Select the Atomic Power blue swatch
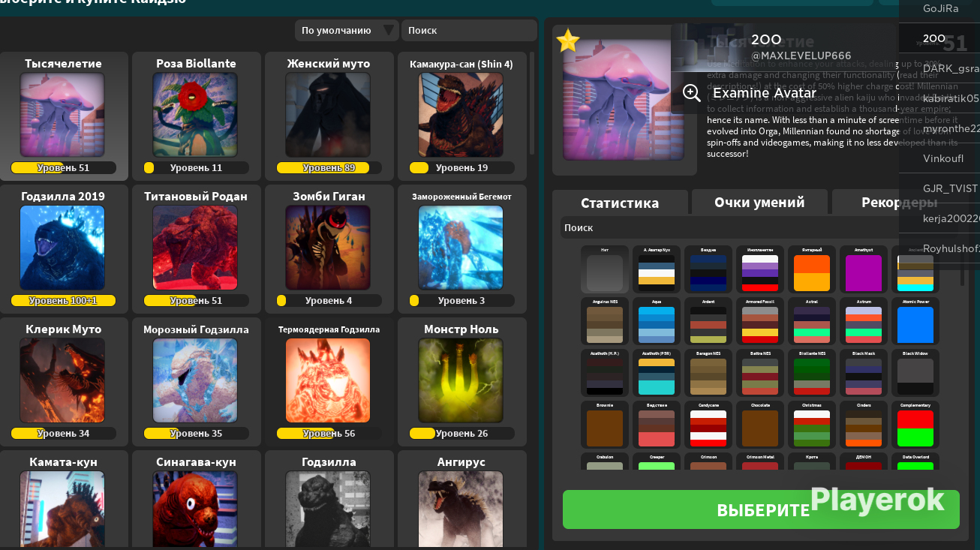The width and height of the screenshot is (980, 550). (x=915, y=321)
